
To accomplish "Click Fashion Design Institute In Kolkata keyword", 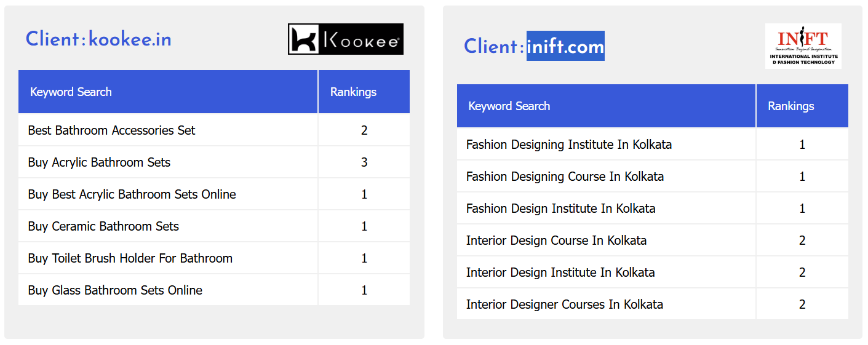I will point(560,208).
